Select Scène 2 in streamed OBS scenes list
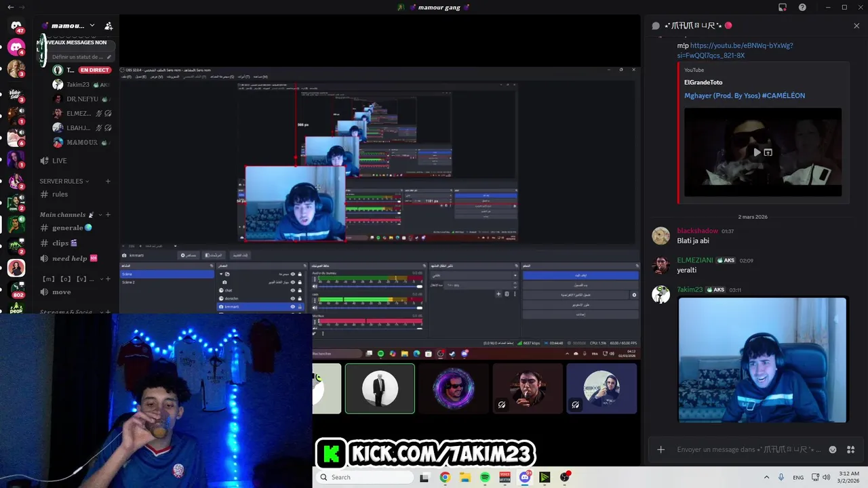 point(167,282)
